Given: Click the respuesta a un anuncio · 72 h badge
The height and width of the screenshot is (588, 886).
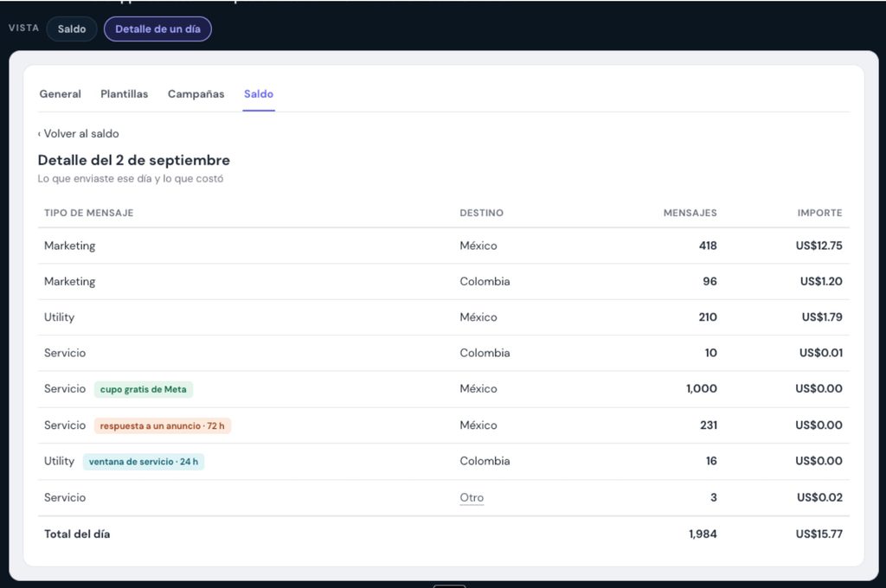Looking at the screenshot, I should click(162, 426).
